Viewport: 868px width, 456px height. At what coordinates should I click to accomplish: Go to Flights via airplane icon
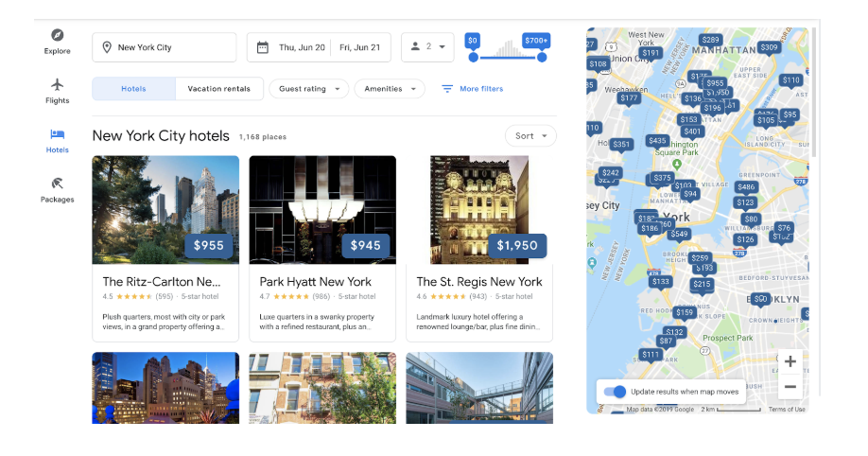click(57, 84)
